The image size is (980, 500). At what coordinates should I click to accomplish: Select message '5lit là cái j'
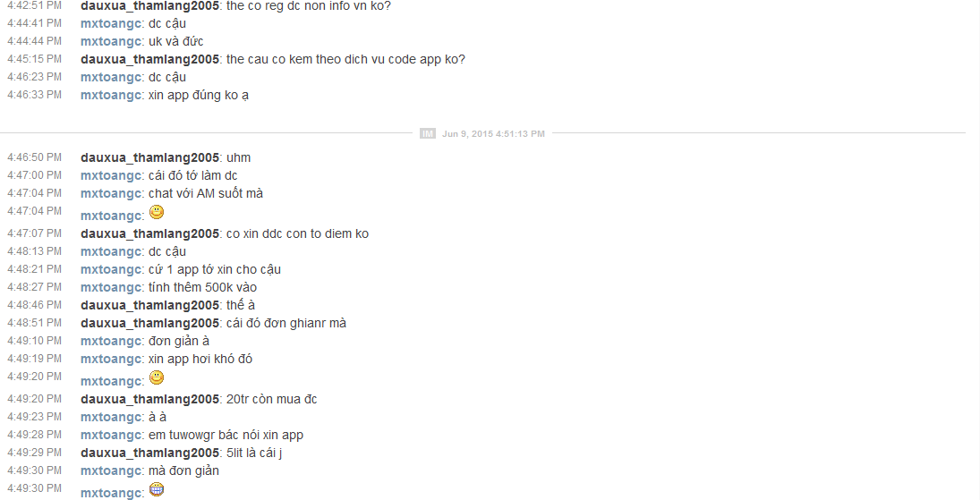[x=254, y=453]
